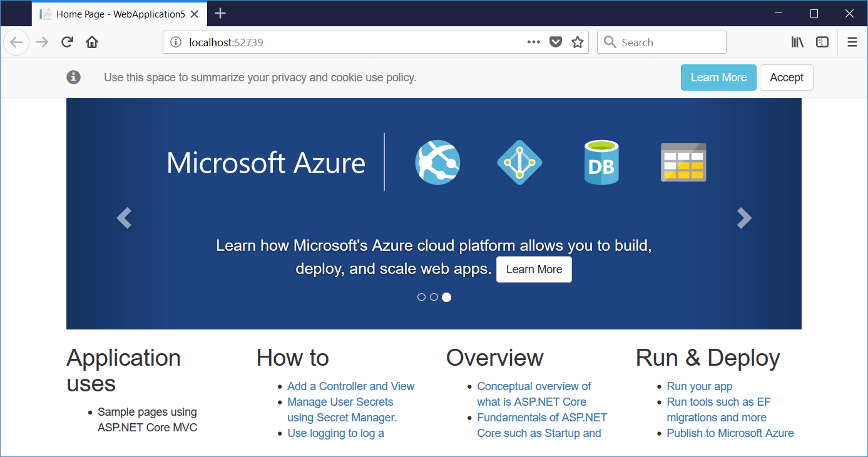Image resolution: width=868 pixels, height=457 pixels.
Task: Click the Overview heading
Action: pos(494,358)
